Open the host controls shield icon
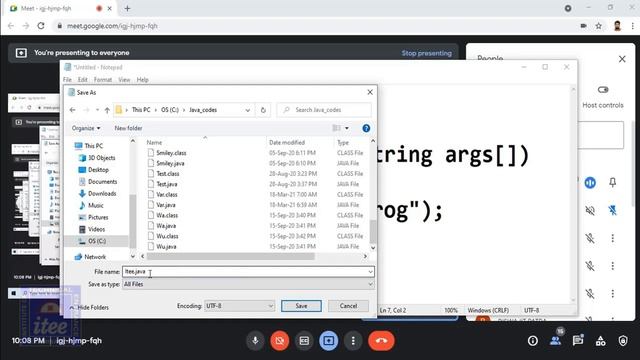 tap(623, 340)
